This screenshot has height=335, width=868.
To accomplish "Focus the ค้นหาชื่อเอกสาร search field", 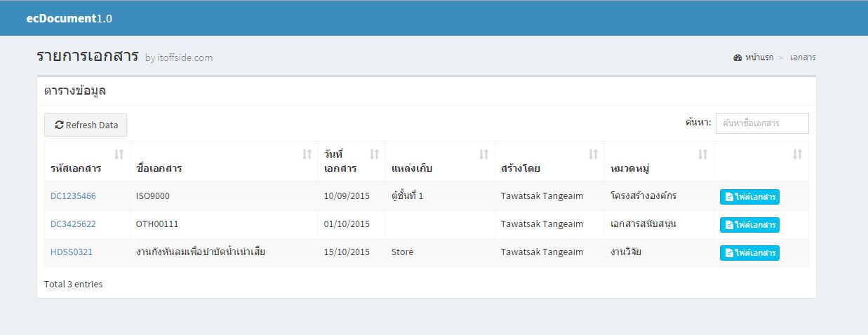I will pyautogui.click(x=762, y=123).
